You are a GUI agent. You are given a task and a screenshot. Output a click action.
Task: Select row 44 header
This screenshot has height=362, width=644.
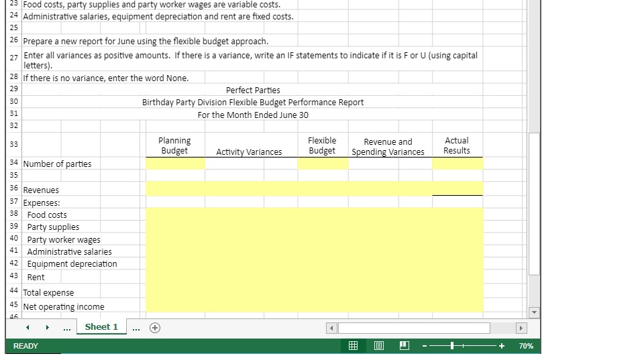click(13, 290)
